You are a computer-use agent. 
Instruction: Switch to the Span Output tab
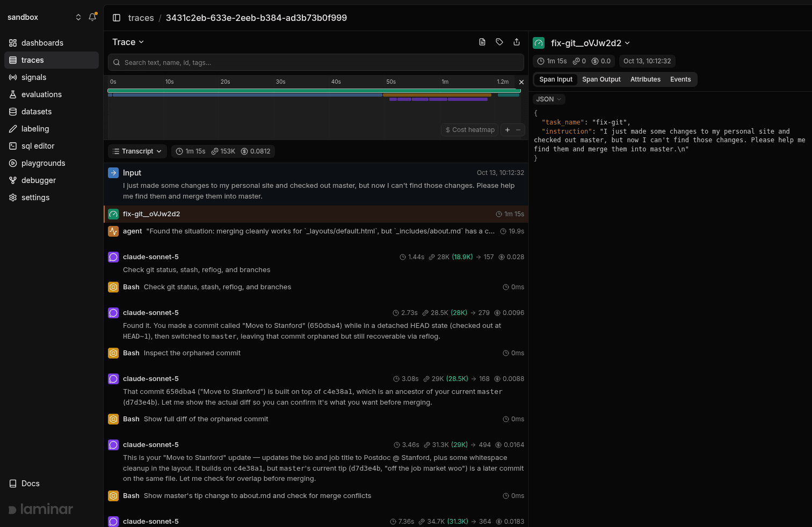tap(601, 79)
